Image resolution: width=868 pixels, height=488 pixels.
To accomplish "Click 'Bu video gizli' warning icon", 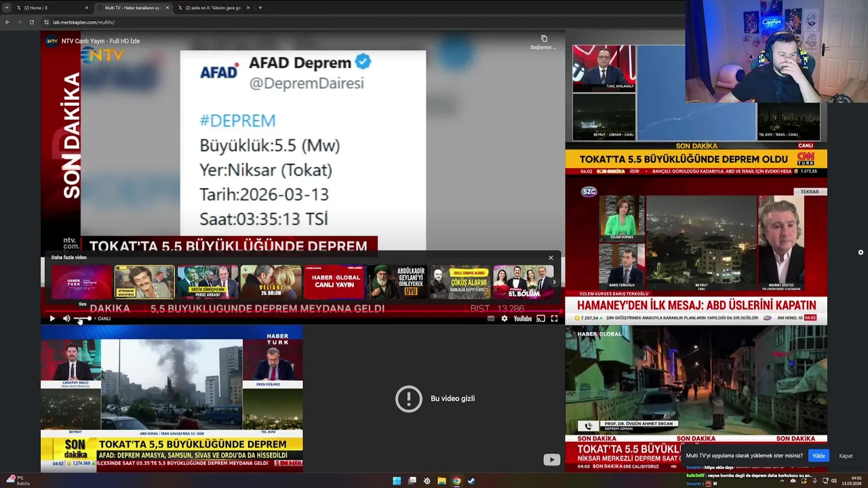I will [409, 399].
